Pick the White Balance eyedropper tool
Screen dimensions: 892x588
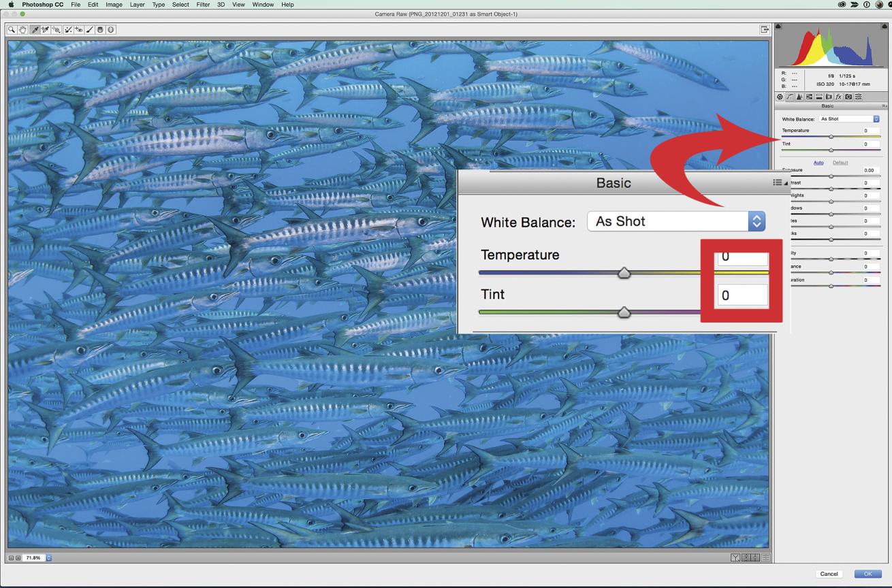pyautogui.click(x=35, y=30)
